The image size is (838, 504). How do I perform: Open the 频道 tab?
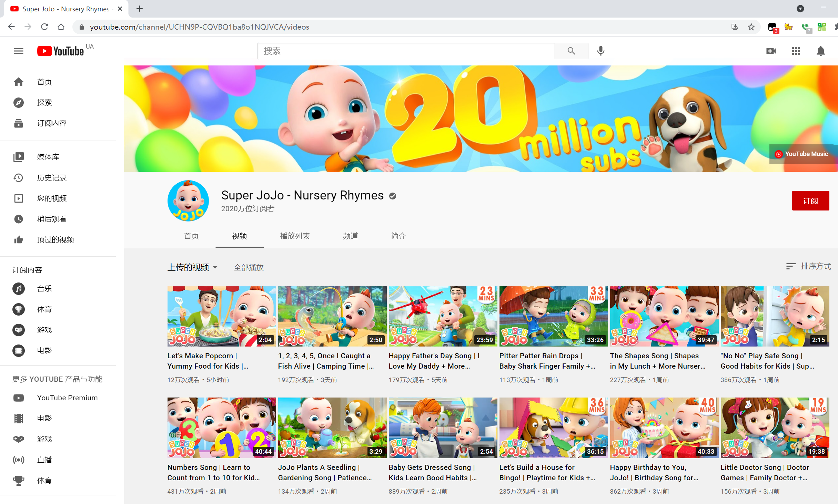pyautogui.click(x=350, y=236)
